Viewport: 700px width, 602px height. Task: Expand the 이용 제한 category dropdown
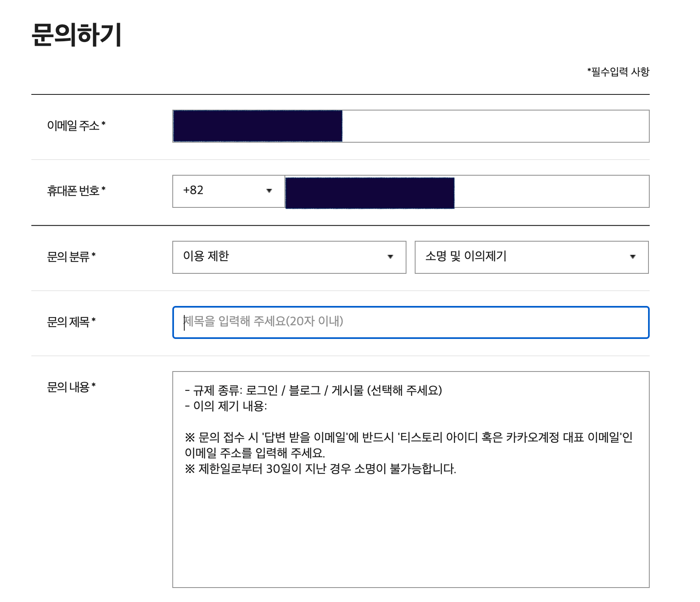[289, 257]
